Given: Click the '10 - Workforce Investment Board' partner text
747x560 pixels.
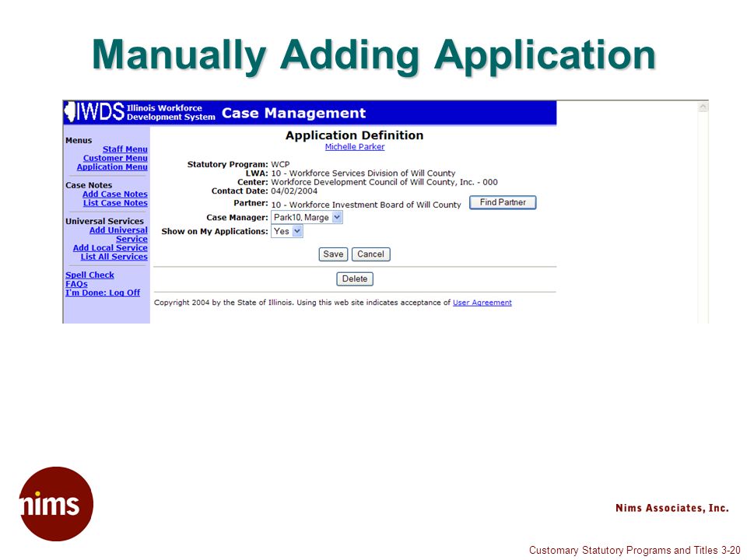Looking at the screenshot, I should 366,205.
